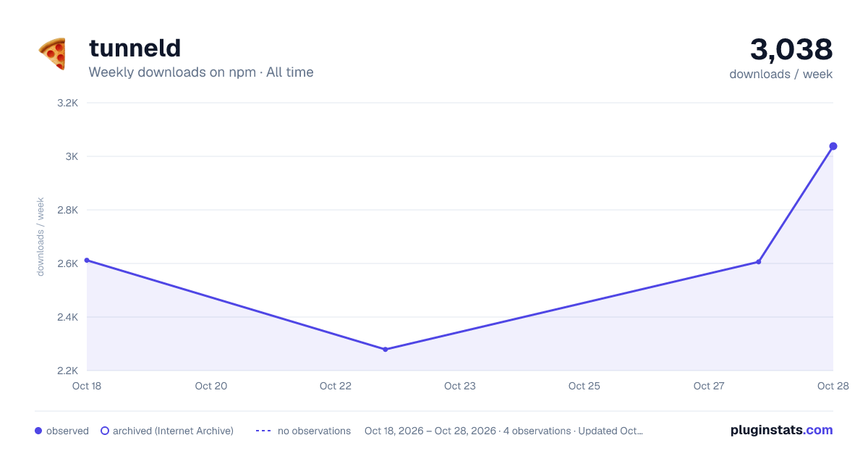The width and height of the screenshot is (868, 456).
Task: Click 'no observations' legend label
Action: 314,431
